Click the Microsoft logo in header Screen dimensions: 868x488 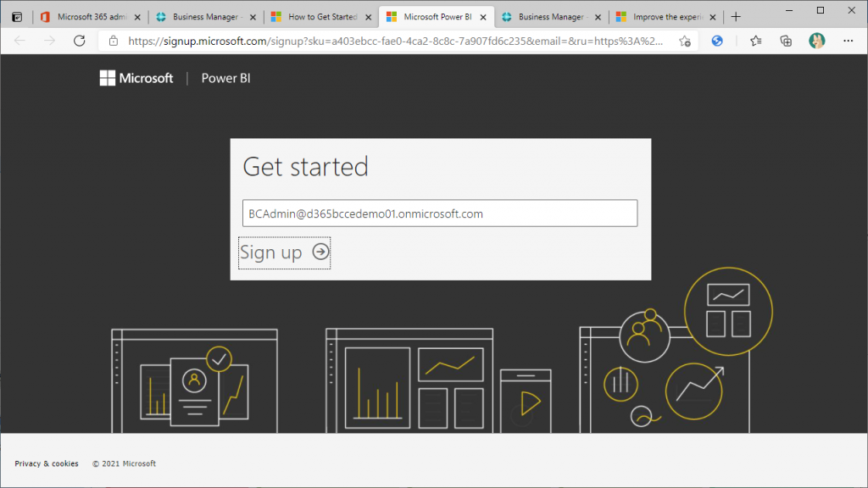click(136, 78)
